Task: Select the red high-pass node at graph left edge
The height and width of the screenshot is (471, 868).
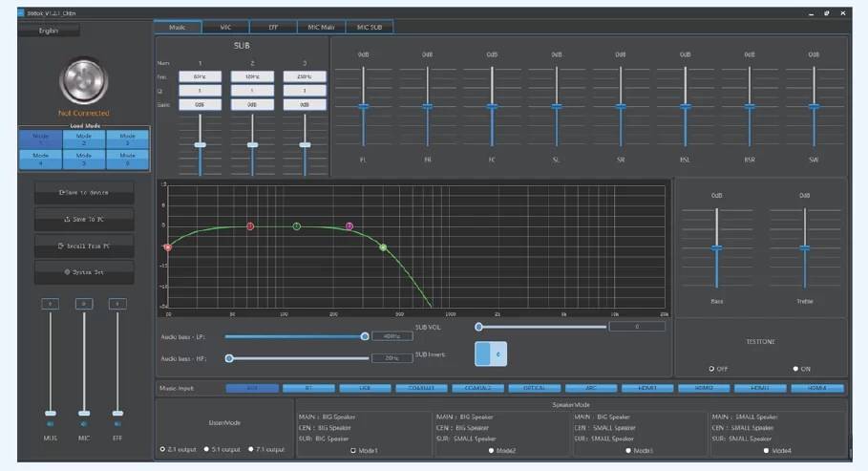Action: tap(168, 247)
